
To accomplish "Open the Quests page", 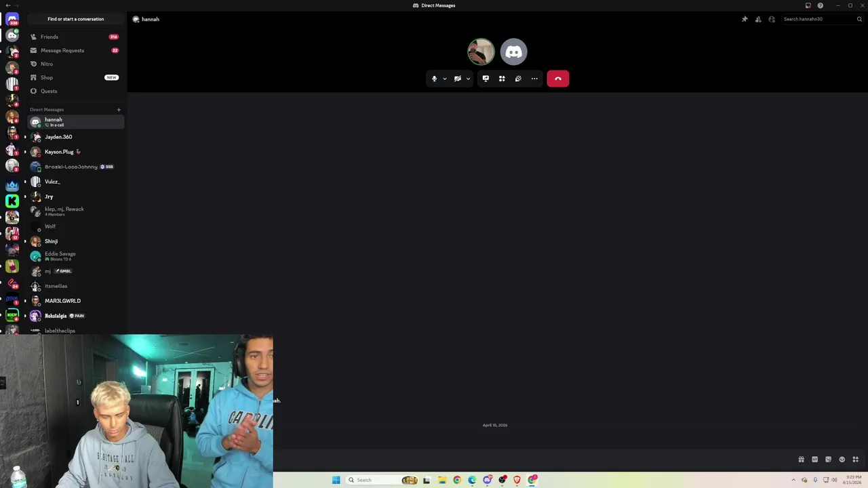I will click(x=76, y=91).
